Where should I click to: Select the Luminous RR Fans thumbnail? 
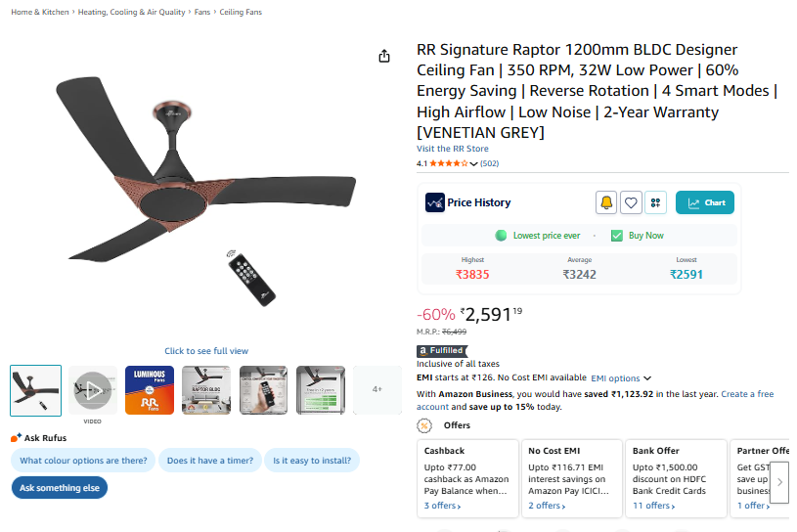coord(149,391)
